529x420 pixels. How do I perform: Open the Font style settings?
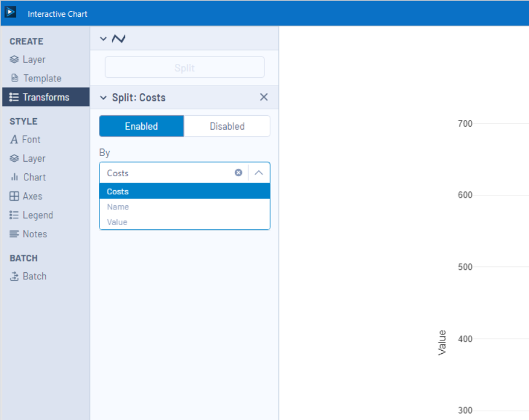(x=15, y=139)
